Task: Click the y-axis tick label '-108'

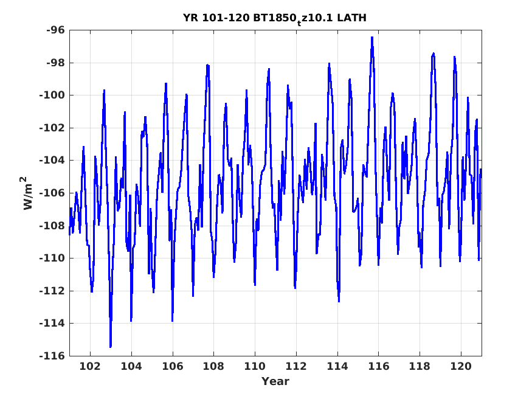Action: (x=52, y=226)
